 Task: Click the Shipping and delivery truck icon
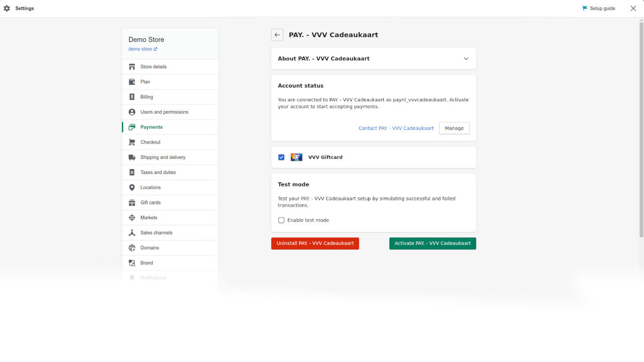[x=132, y=157]
